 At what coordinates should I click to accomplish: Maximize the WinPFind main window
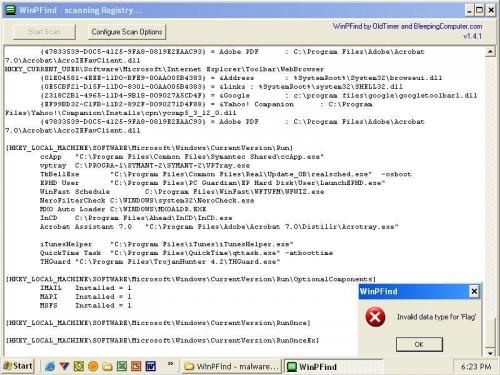[479, 10]
